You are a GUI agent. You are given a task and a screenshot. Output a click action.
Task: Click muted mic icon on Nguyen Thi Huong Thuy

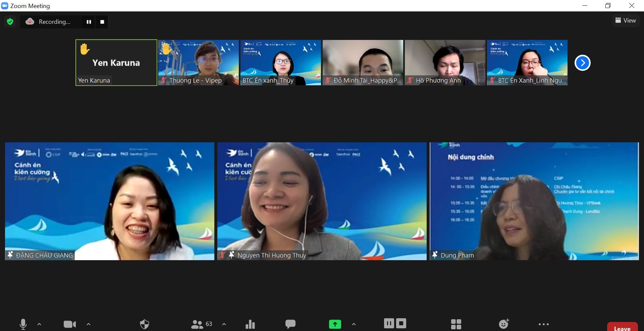(222, 255)
